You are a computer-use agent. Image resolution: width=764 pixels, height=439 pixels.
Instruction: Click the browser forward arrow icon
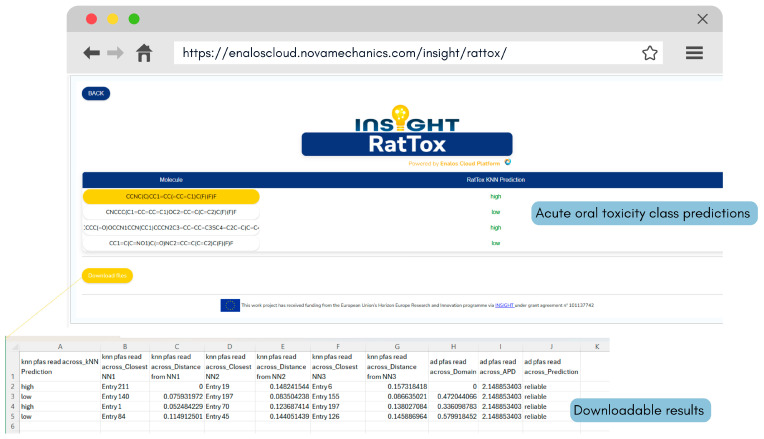click(x=115, y=53)
